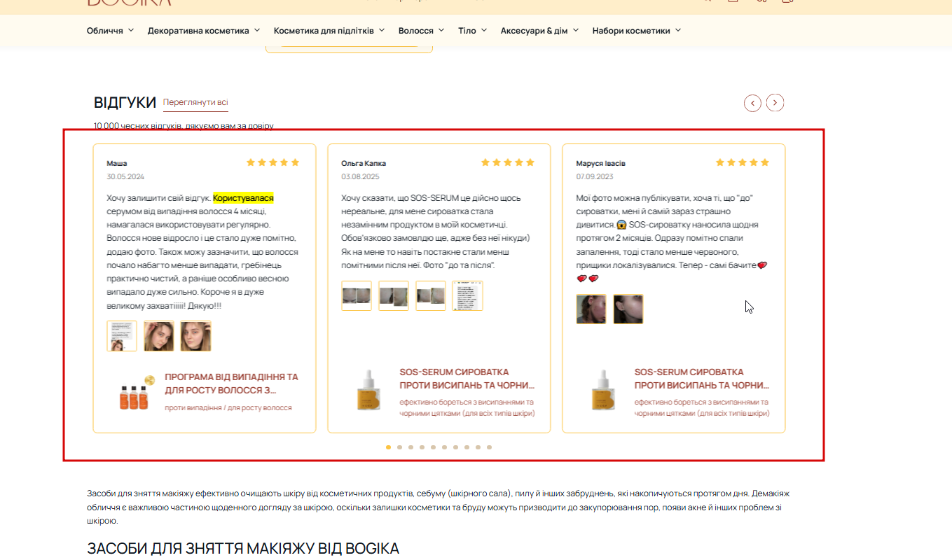This screenshot has height=560, width=952.
Task: Expand the Аксесуари & дім menu
Action: pos(539,31)
